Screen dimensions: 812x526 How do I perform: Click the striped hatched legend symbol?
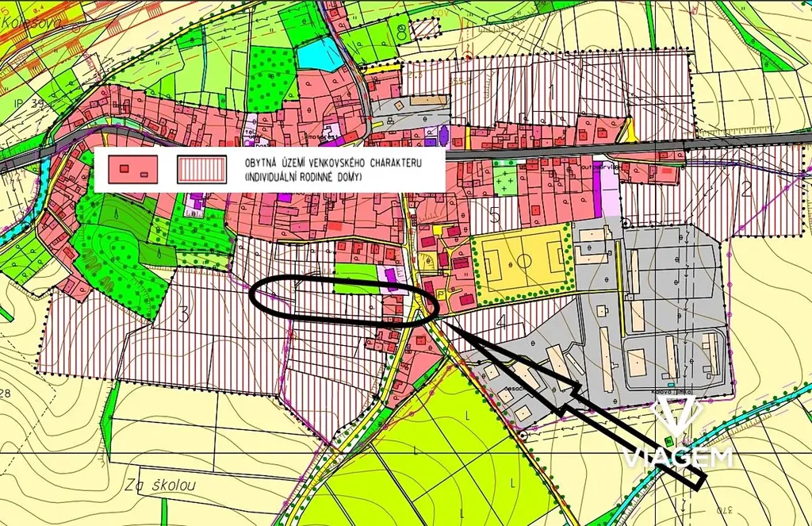[201, 169]
